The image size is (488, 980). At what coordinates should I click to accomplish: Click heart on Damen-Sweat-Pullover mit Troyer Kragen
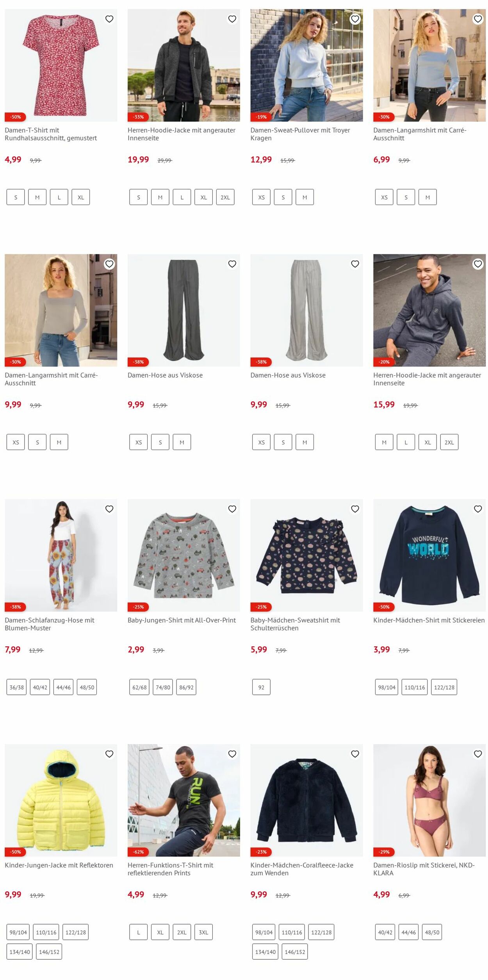(355, 19)
